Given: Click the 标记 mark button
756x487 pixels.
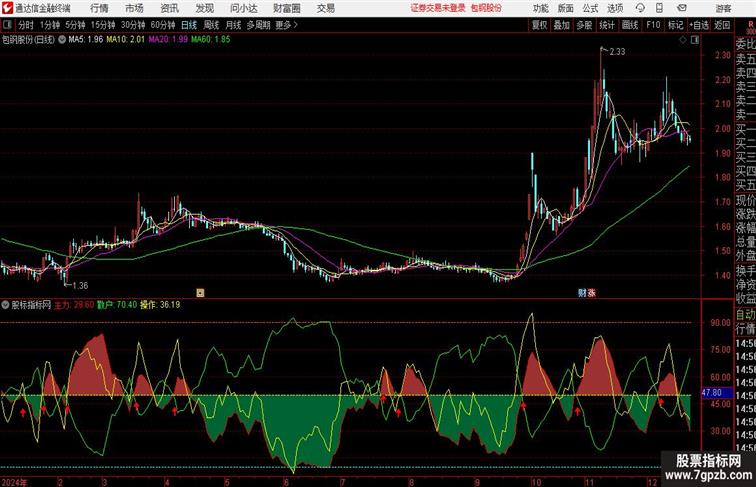Looking at the screenshot, I should click(675, 25).
